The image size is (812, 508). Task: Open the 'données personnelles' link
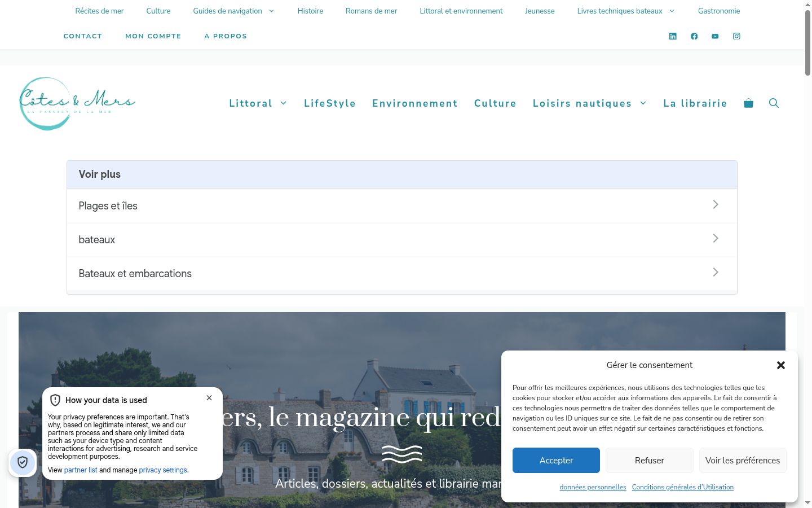click(593, 487)
